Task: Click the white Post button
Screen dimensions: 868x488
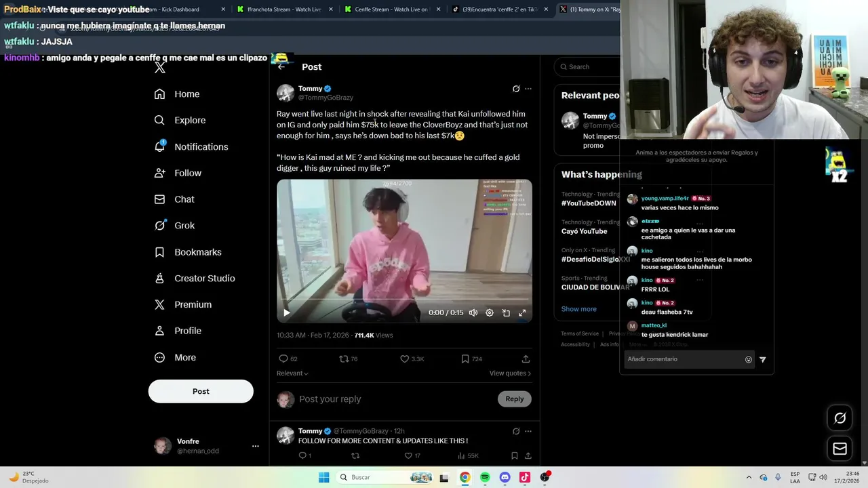Action: (201, 391)
